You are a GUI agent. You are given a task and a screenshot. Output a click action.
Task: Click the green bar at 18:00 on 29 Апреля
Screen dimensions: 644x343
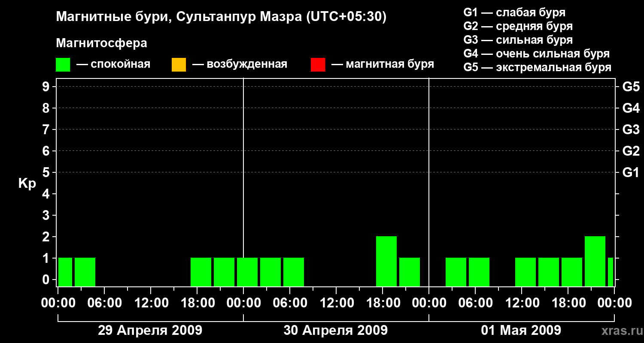pyautogui.click(x=201, y=272)
